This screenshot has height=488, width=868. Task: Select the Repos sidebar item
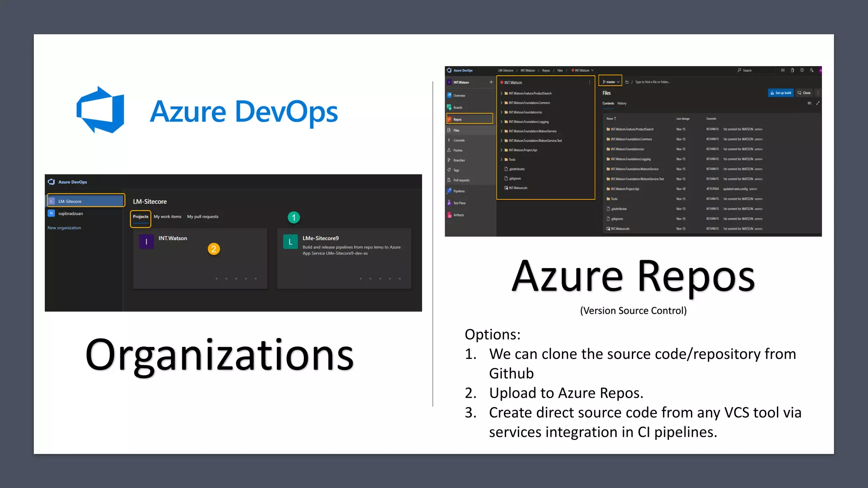click(470, 119)
